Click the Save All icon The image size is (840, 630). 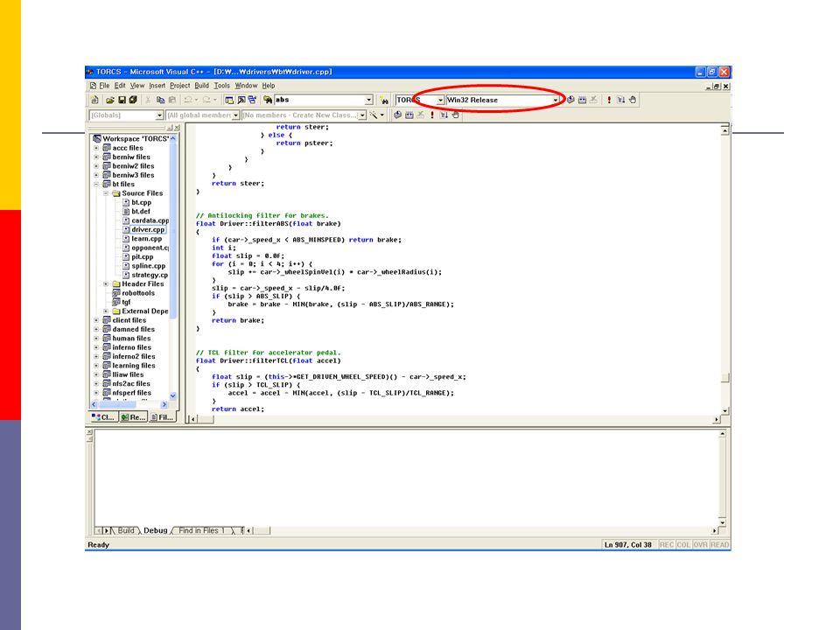click(133, 100)
